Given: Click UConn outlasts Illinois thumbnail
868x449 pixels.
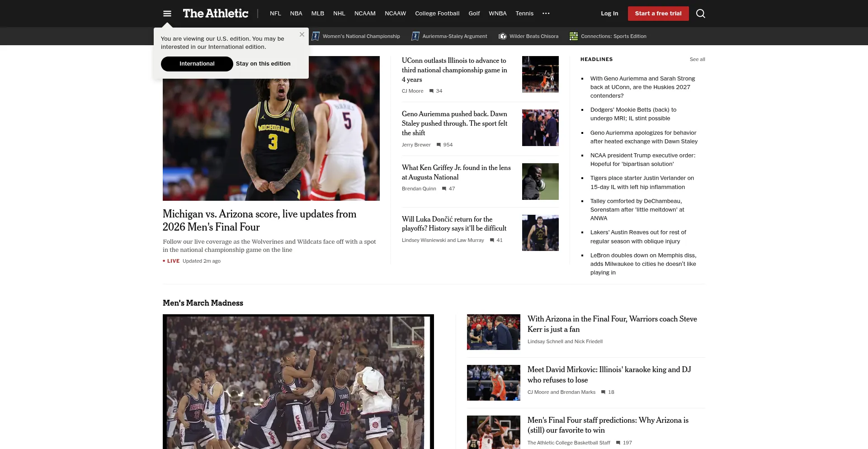Looking at the screenshot, I should coord(540,74).
